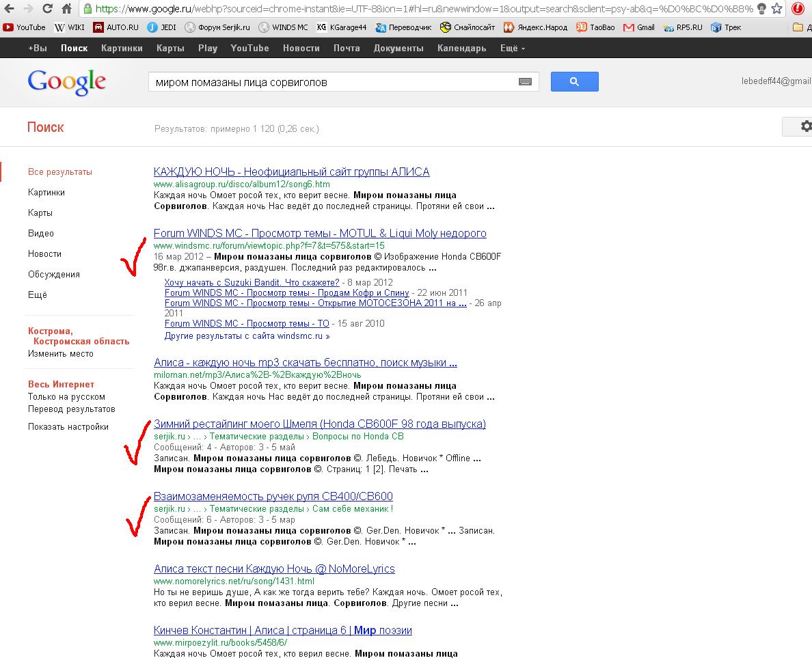Open Поиск in the black navigation bar

(x=74, y=48)
